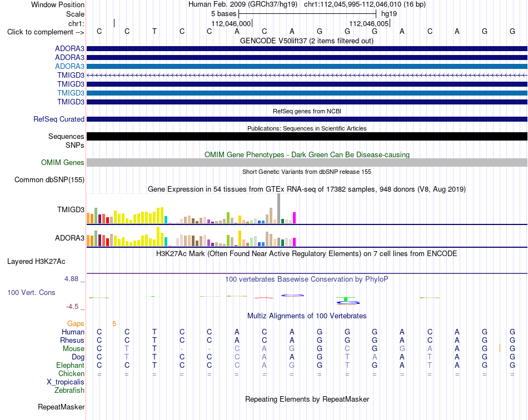Open GENCODE V50lift37 track title
The image size is (528, 420).
[x=306, y=41]
